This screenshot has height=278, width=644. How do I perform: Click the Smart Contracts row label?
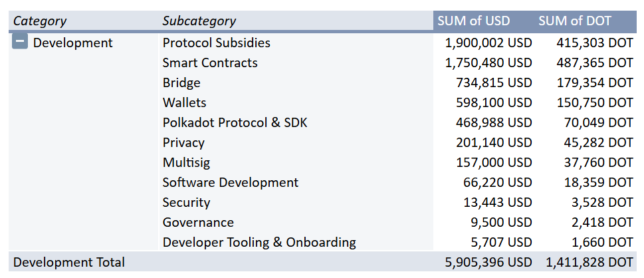coord(209,63)
